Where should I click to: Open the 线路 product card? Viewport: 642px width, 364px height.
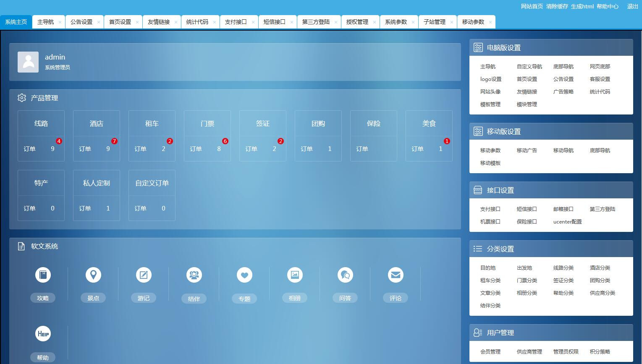41,136
